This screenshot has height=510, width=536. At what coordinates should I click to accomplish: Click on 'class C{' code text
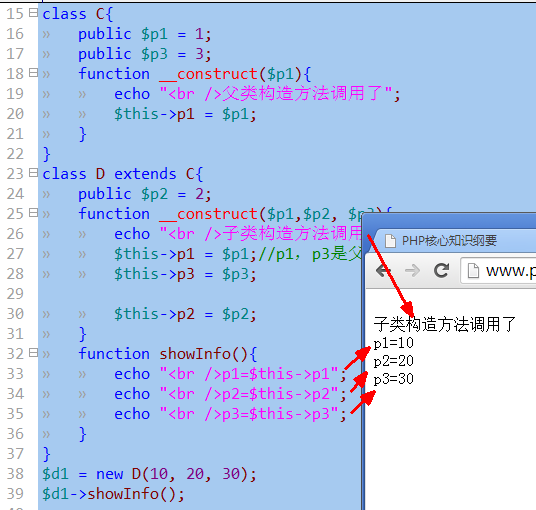[x=77, y=14]
